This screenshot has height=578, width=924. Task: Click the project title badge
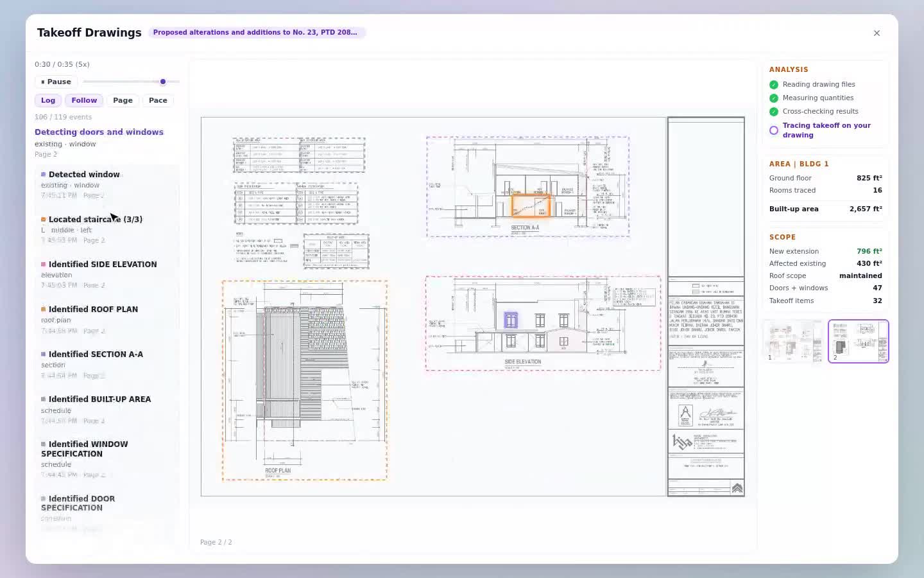pos(257,32)
